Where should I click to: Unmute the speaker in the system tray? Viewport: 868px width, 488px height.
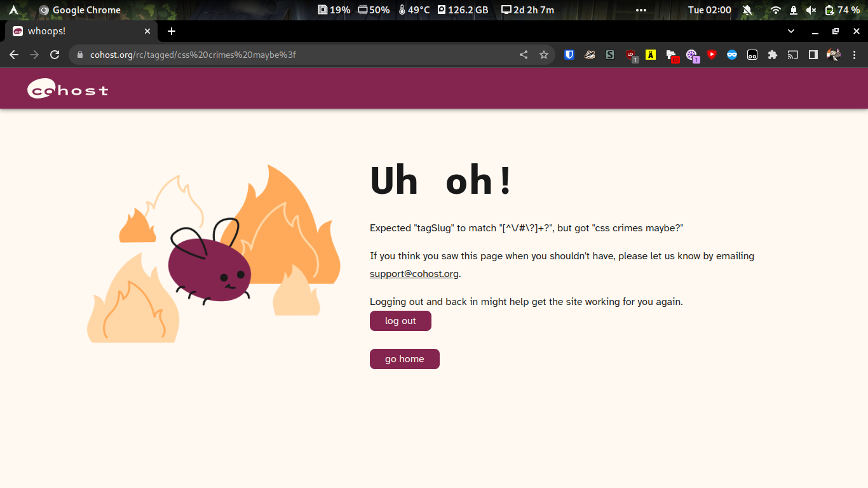coord(811,10)
